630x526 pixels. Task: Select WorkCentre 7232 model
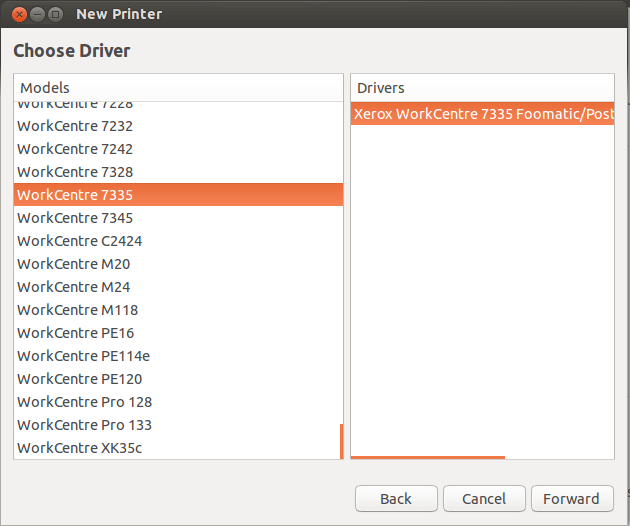178,126
